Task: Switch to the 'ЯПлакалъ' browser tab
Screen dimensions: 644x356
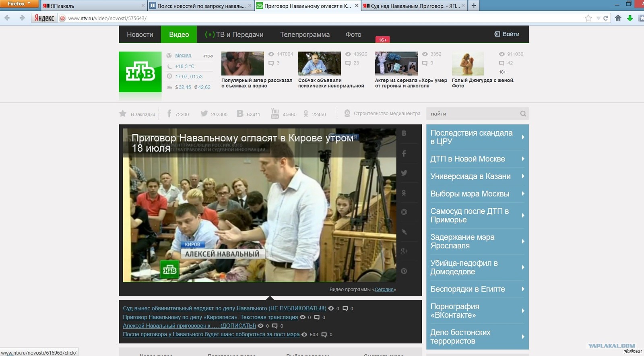Action: click(x=93, y=6)
